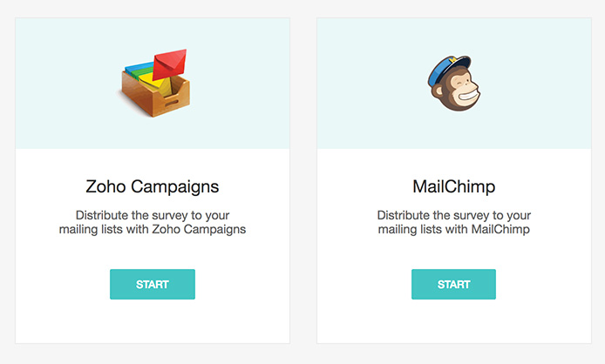Click gray gap between the two cards

tap(303, 180)
